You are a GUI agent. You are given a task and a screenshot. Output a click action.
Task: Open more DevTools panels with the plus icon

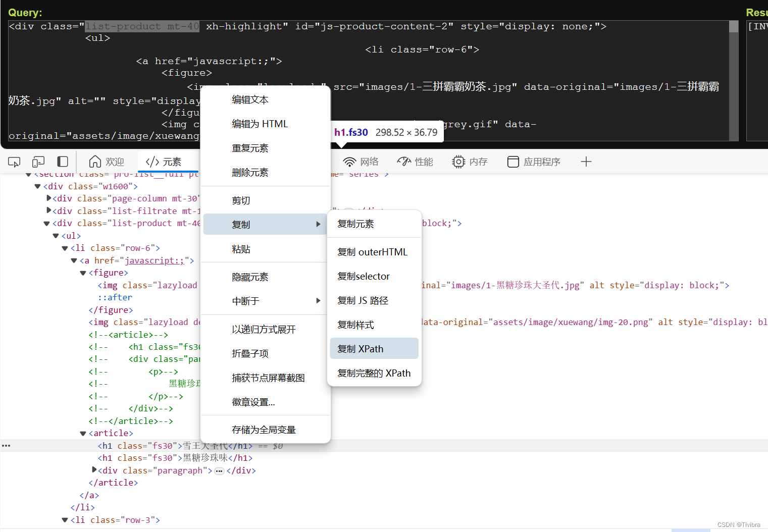586,162
